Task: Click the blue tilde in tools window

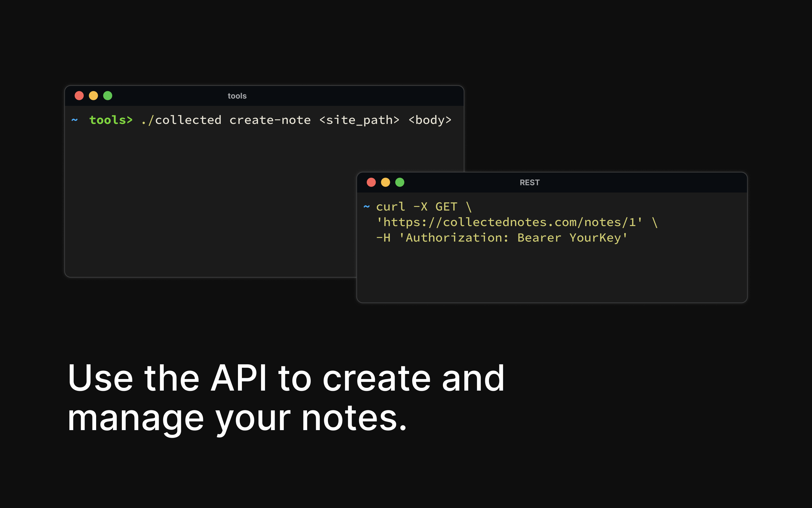Action: pos(74,120)
